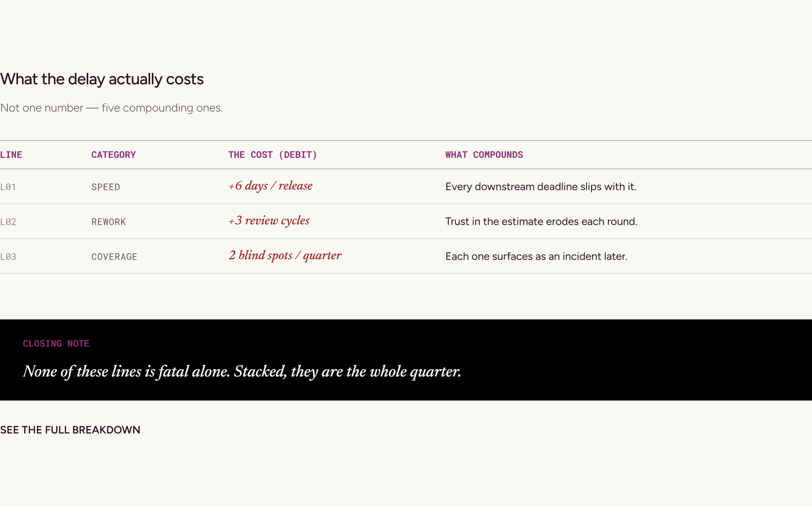
Task: Click the 2 blind spots / quarter cost
Action: 285,255
